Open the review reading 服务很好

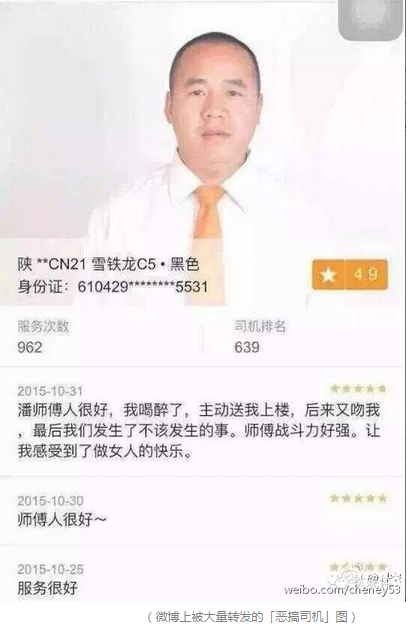point(47,588)
